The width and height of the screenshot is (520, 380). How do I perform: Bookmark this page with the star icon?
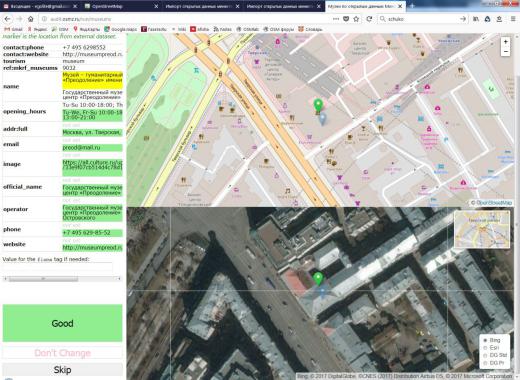coord(356,19)
